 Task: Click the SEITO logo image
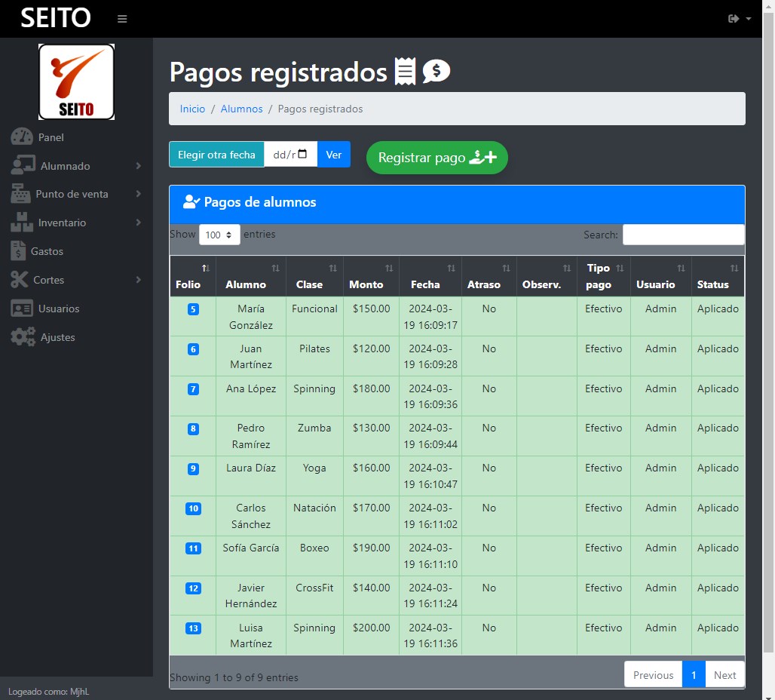[x=76, y=81]
